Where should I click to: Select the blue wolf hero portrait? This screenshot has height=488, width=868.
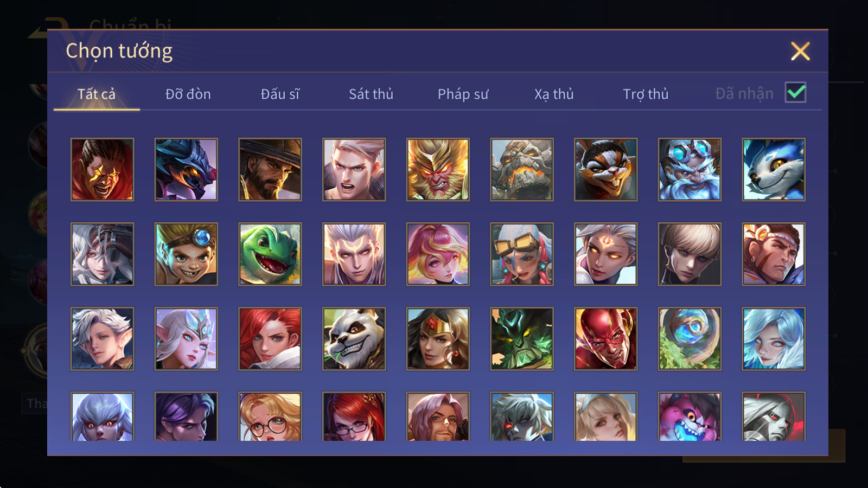(774, 170)
